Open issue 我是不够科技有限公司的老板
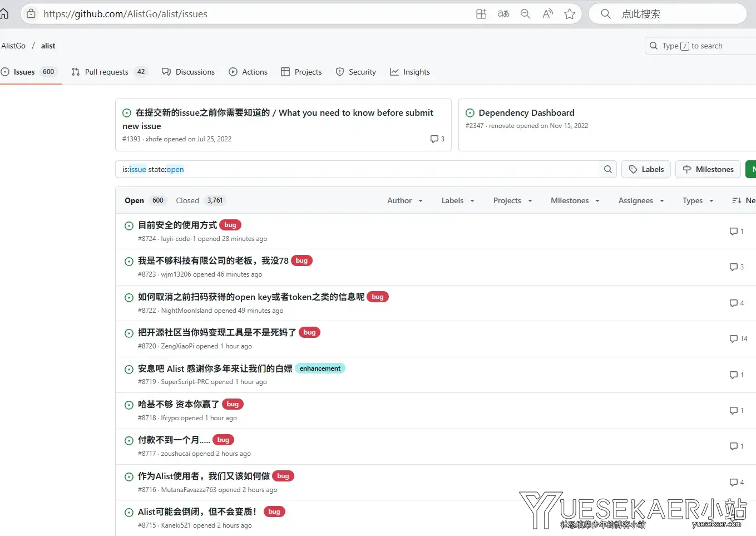The width and height of the screenshot is (756, 536). (x=213, y=260)
